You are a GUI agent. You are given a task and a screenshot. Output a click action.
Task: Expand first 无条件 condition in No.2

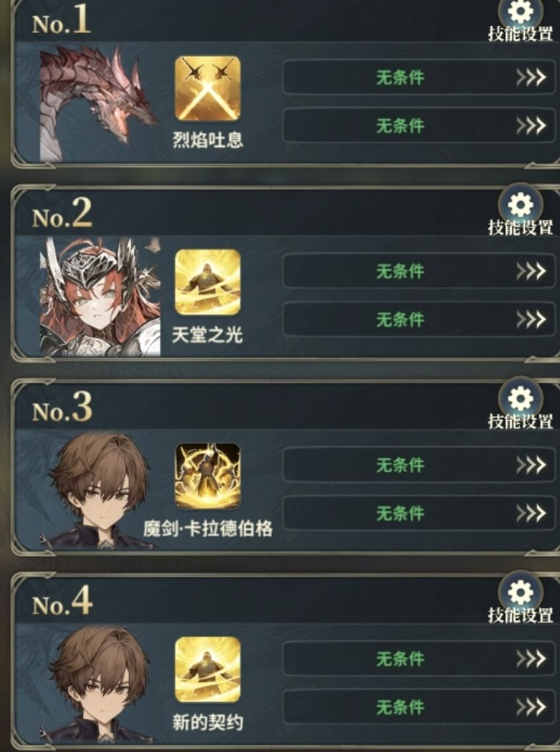tap(419, 271)
